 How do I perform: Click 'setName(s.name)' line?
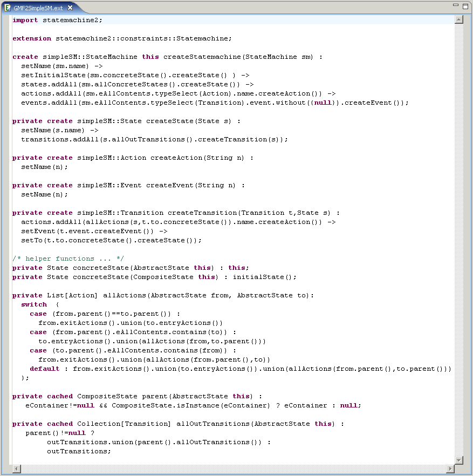tap(60, 130)
